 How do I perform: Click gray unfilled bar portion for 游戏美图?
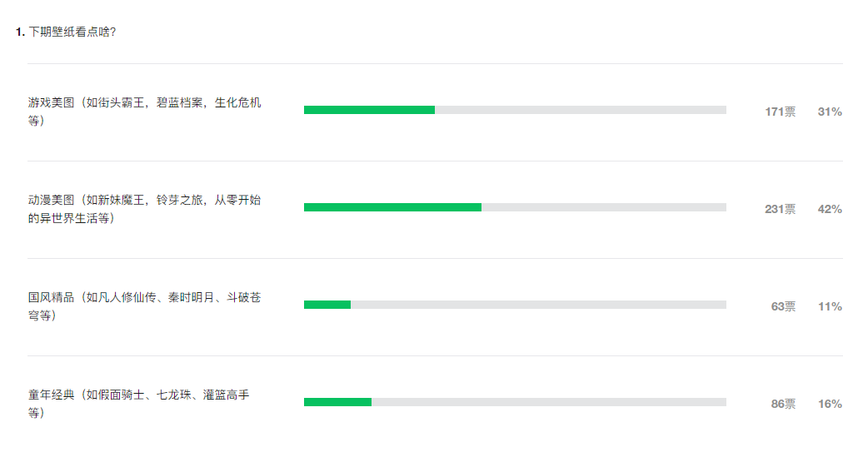pos(581,110)
